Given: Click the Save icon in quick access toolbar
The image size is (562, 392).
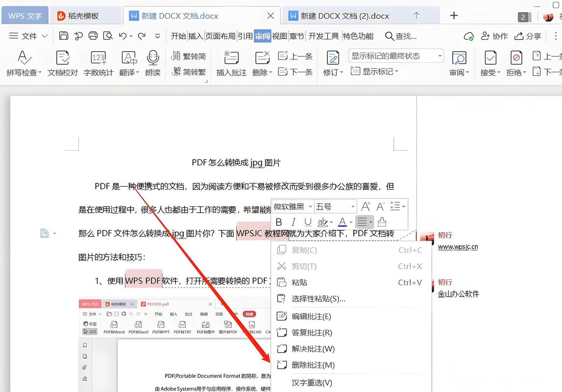Looking at the screenshot, I should [63, 35].
